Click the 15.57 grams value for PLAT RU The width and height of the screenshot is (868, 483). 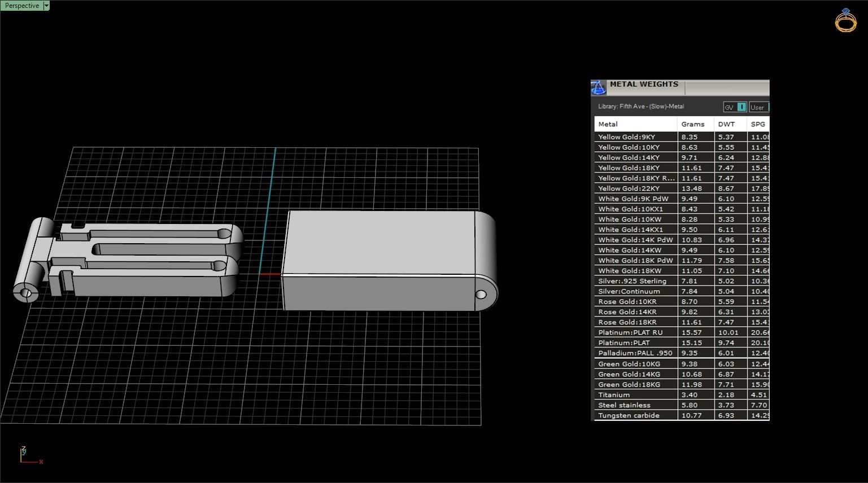click(x=691, y=332)
